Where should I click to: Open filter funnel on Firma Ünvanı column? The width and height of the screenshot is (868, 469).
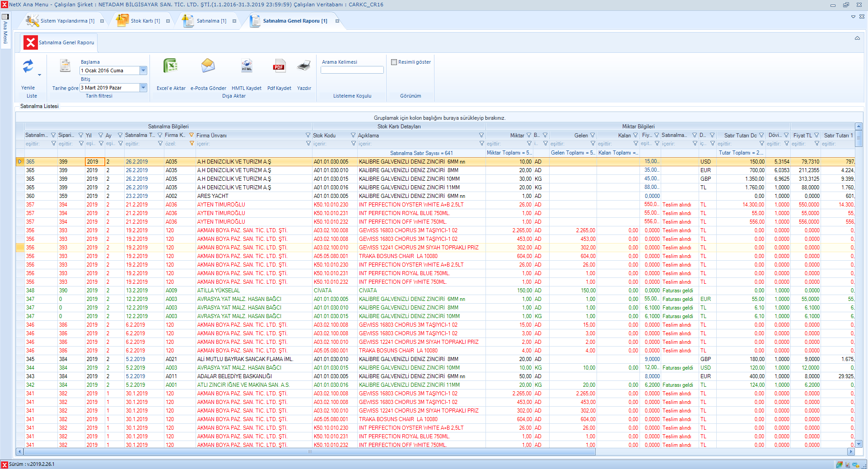click(308, 135)
